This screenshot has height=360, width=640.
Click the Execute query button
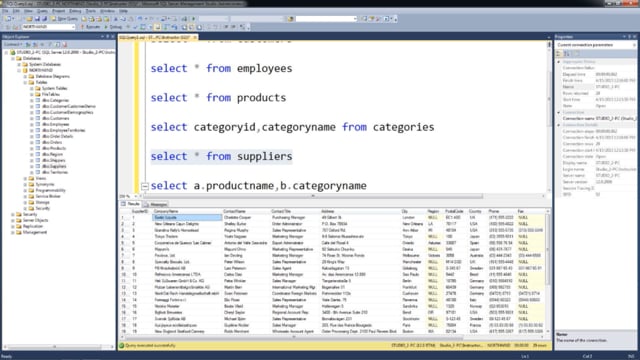(91, 27)
